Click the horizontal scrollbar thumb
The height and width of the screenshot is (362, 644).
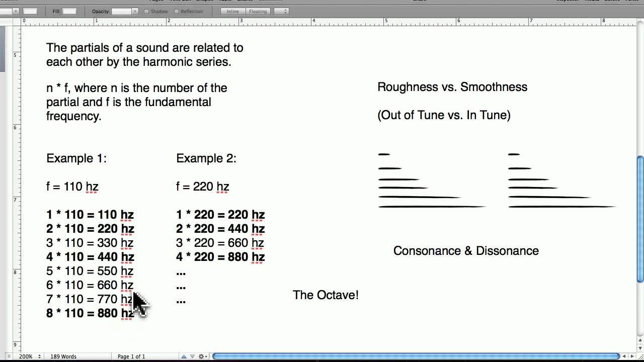(x=416, y=356)
